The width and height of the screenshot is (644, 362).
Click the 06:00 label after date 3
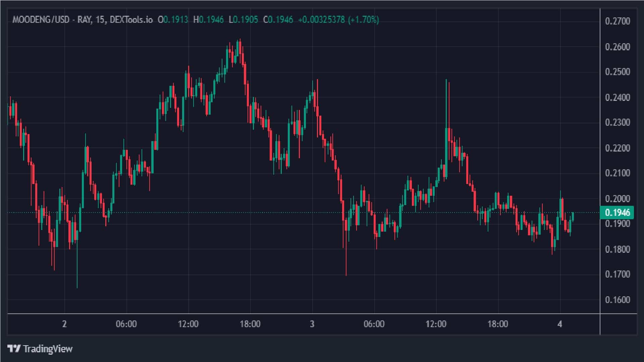pyautogui.click(x=374, y=324)
